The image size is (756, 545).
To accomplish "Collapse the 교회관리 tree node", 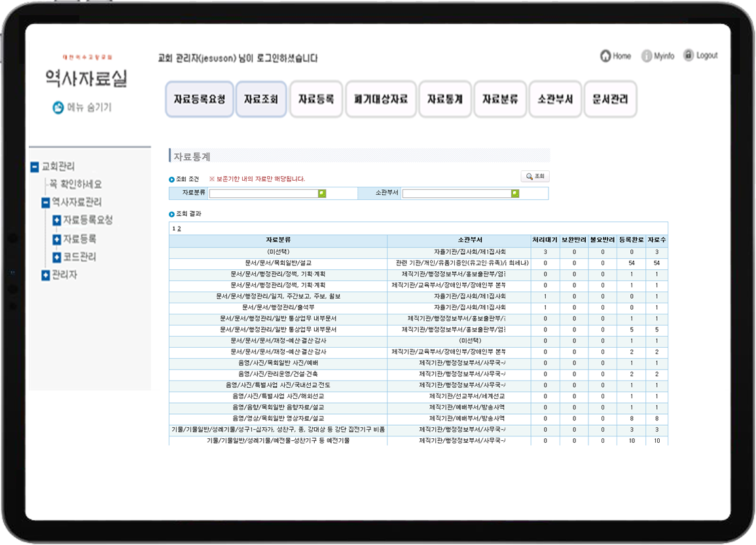I will click(35, 167).
